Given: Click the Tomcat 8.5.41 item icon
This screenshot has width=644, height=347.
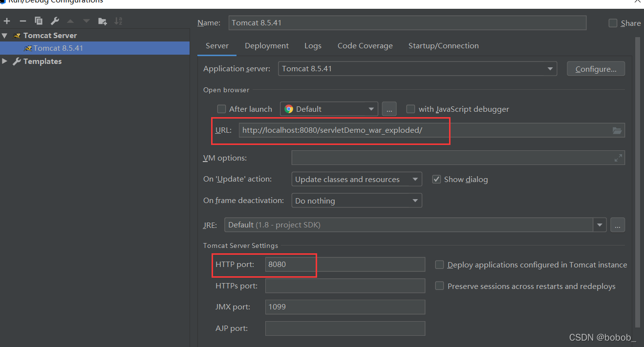Looking at the screenshot, I should point(28,48).
